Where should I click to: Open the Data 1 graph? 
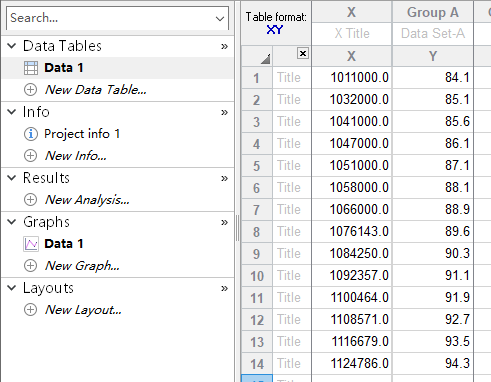tap(64, 244)
